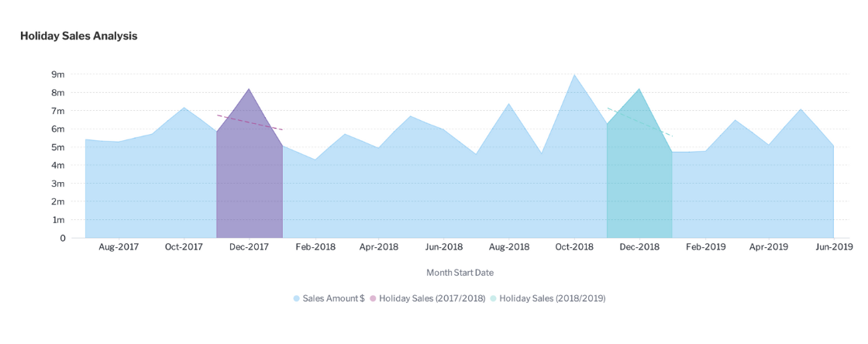The height and width of the screenshot is (344, 868).
Task: Toggle Holiday Sales (2017/2018) legend entry
Action: (427, 298)
